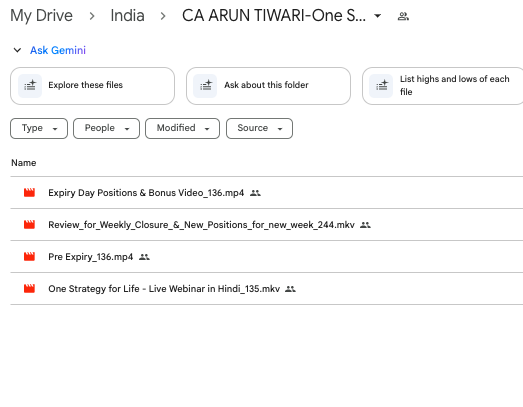The height and width of the screenshot is (407, 523).
Task: Collapse the Ask Gemini section chevron
Action: click(17, 50)
